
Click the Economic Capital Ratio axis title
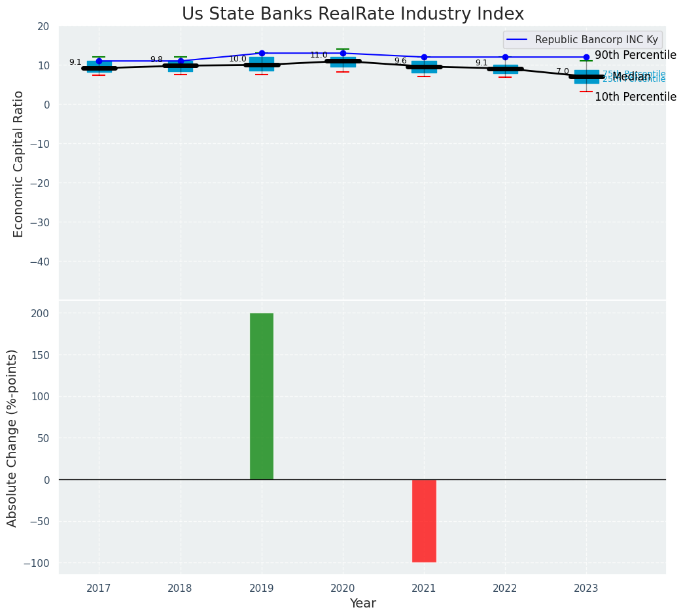(18, 163)
